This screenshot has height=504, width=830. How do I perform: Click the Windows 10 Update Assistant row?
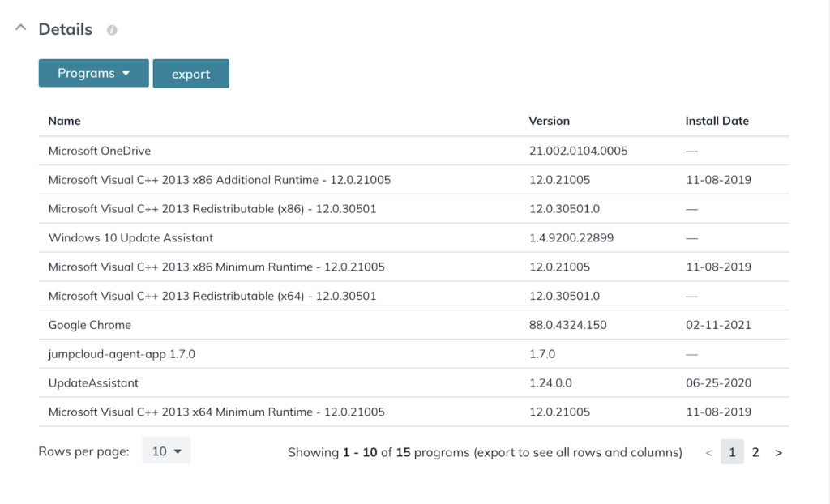coord(130,238)
